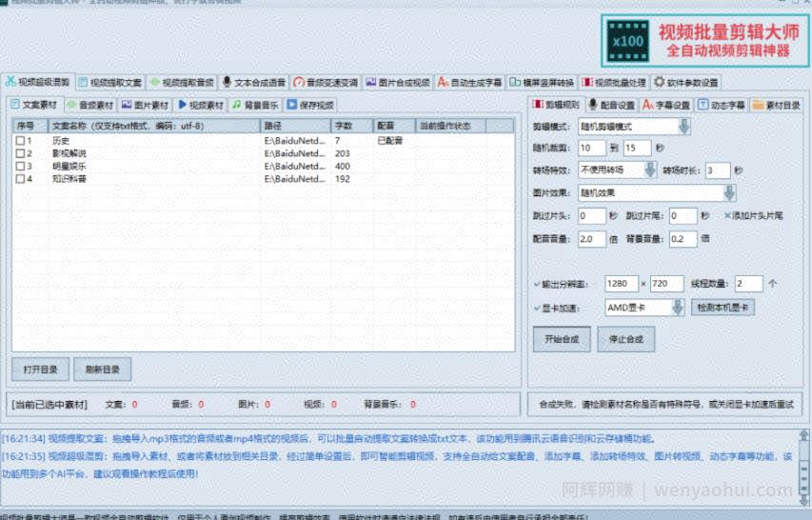Image resolution: width=812 pixels, height=520 pixels.
Task: Click the 配音 column header
Action: coord(394,126)
